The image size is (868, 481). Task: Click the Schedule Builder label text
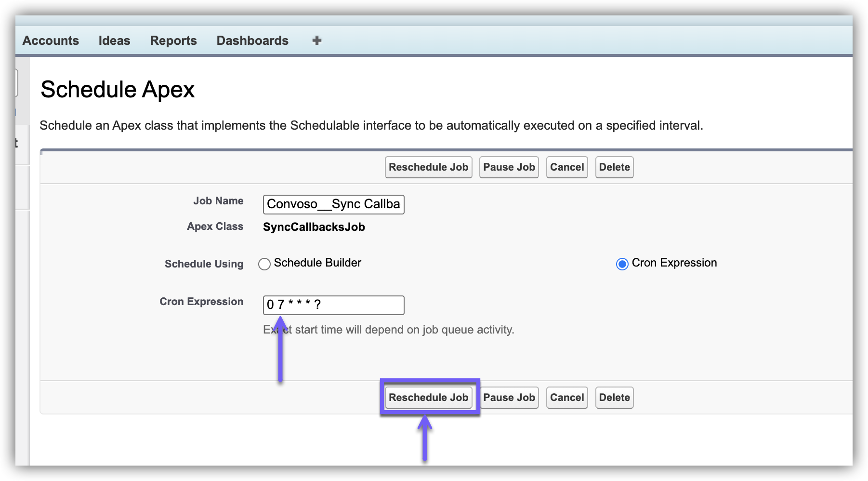[x=317, y=263]
